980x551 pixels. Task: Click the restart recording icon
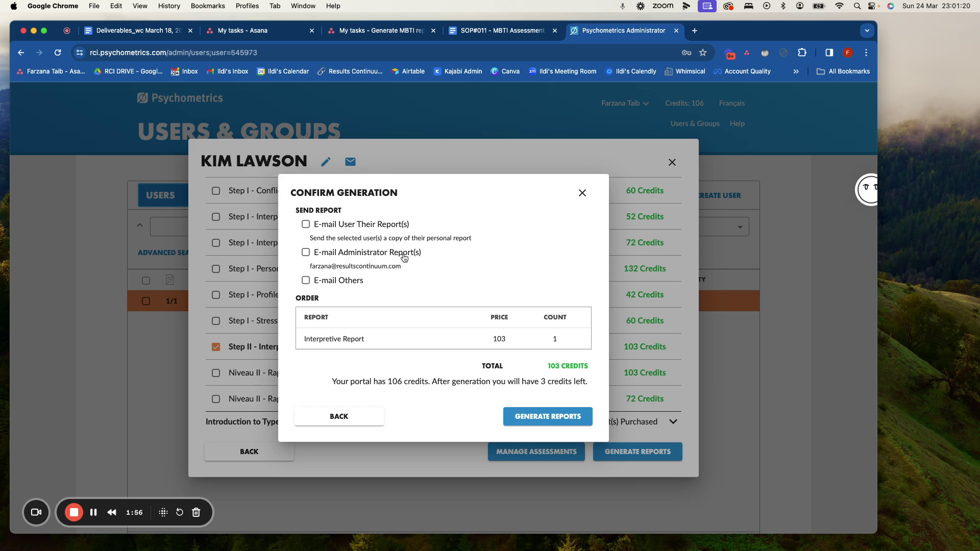(x=180, y=512)
